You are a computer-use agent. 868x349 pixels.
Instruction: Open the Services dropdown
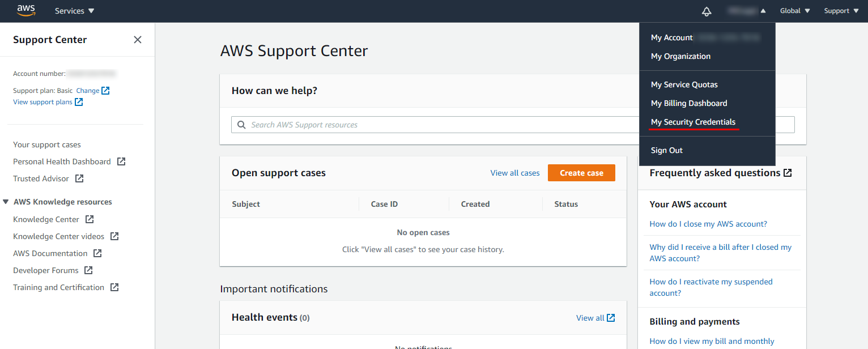(x=75, y=11)
